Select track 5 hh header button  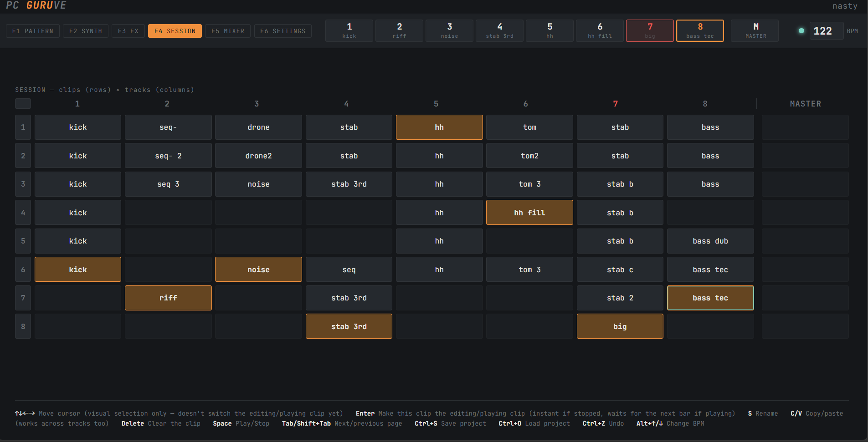click(550, 30)
